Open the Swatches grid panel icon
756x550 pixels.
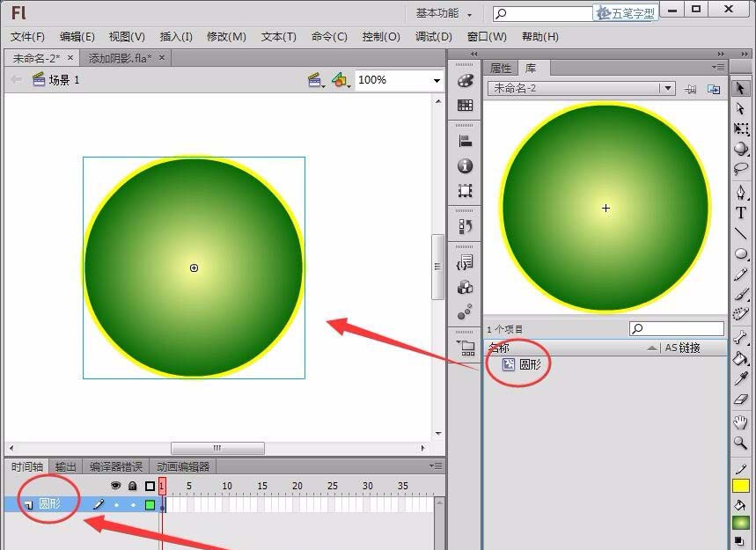coord(465,105)
